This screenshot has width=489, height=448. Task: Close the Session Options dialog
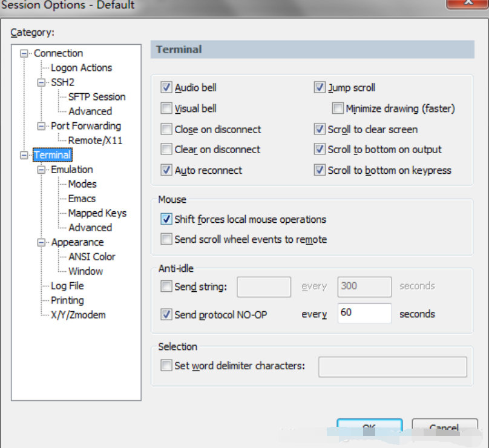pos(467,4)
